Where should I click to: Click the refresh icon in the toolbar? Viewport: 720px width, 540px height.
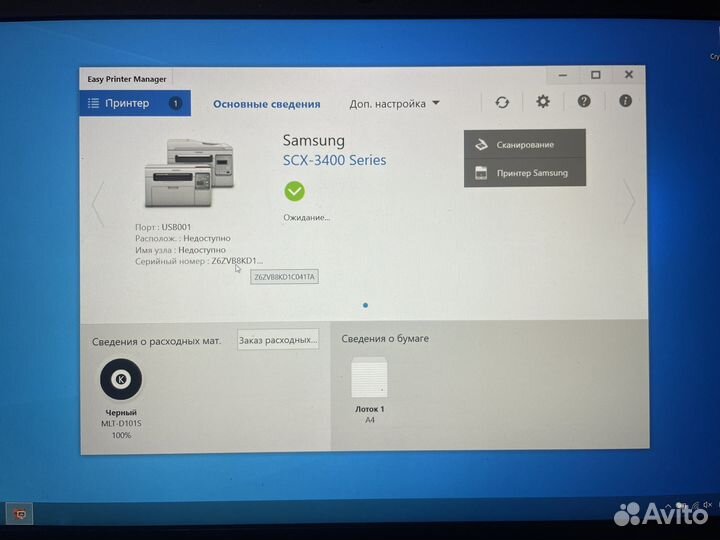point(502,102)
